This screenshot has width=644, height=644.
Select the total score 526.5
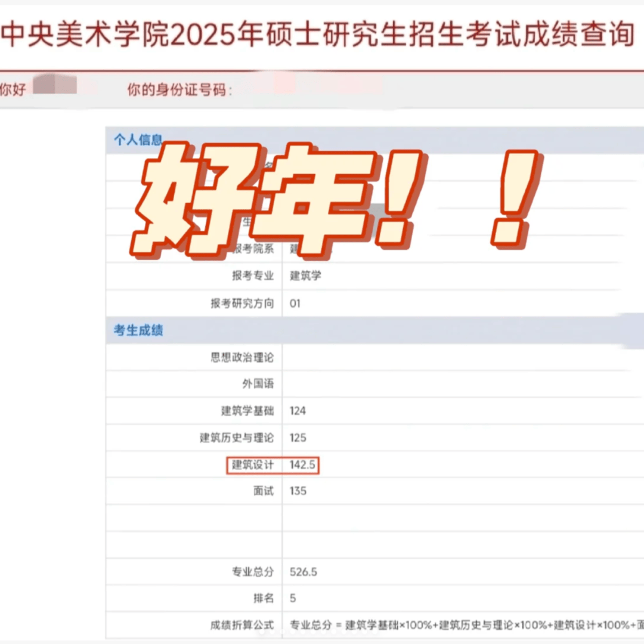(304, 572)
